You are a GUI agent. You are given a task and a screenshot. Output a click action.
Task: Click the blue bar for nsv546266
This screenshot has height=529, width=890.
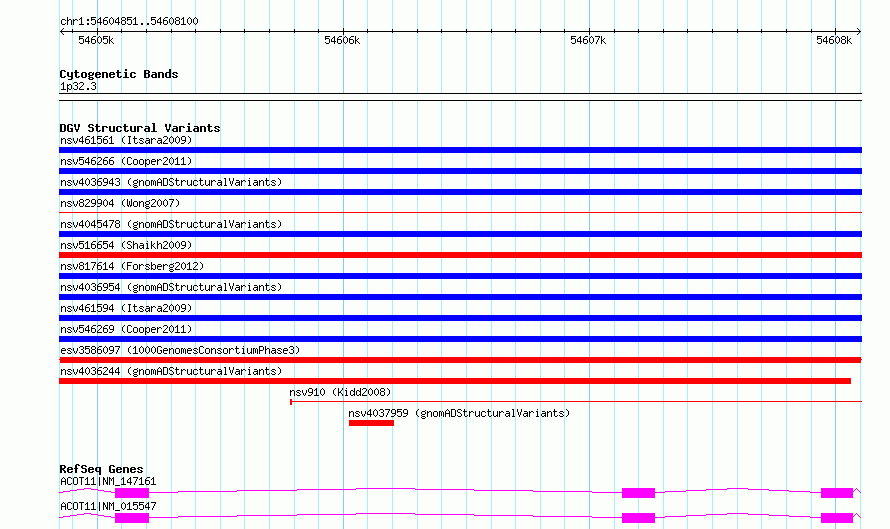click(460, 171)
